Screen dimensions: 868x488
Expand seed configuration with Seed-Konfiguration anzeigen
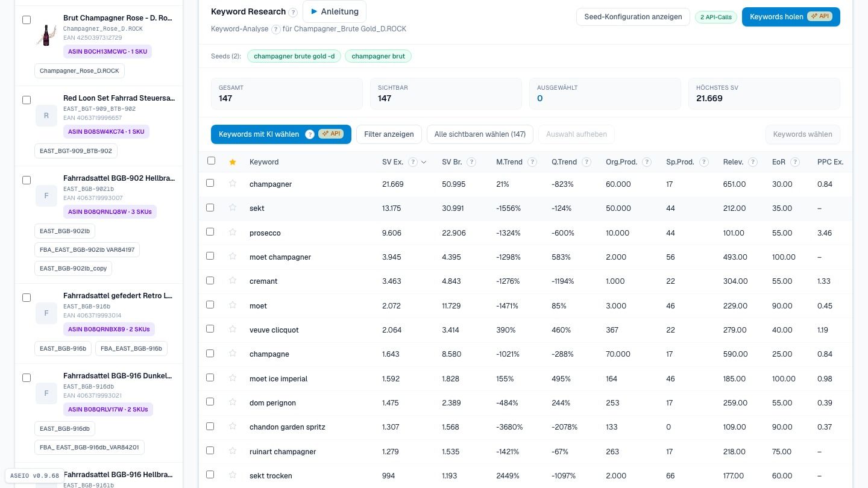pos(633,17)
